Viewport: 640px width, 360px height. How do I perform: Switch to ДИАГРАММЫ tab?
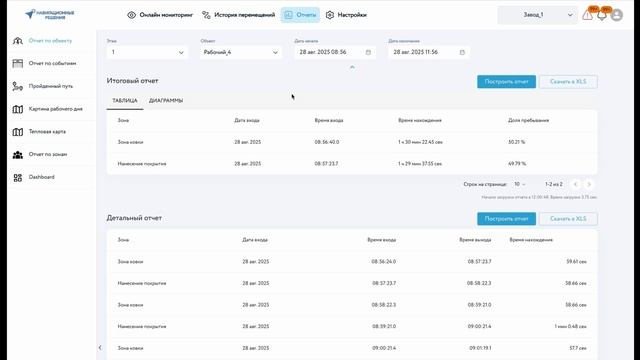pos(166,100)
